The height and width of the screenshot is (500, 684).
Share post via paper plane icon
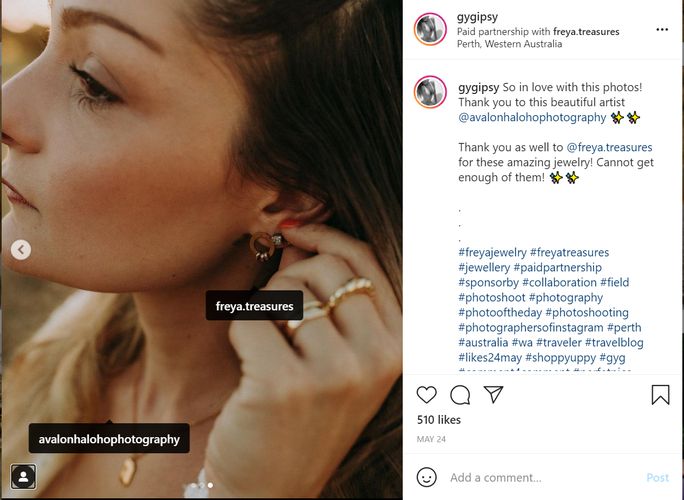point(493,395)
